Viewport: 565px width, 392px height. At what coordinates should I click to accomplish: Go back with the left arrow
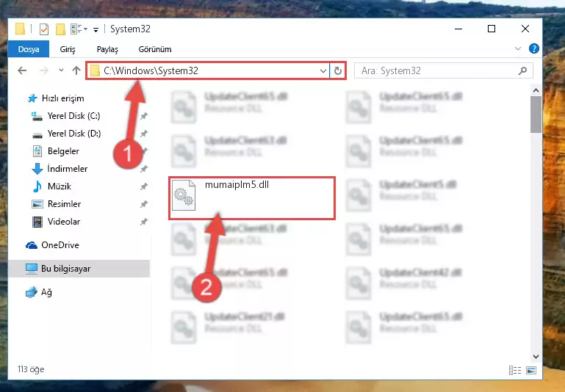pos(22,70)
